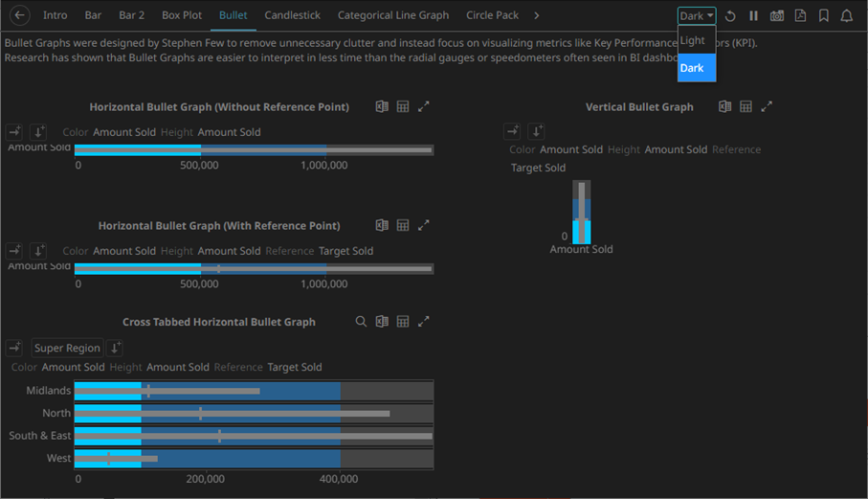Click the back arrow button
The image size is (868, 499).
click(20, 16)
